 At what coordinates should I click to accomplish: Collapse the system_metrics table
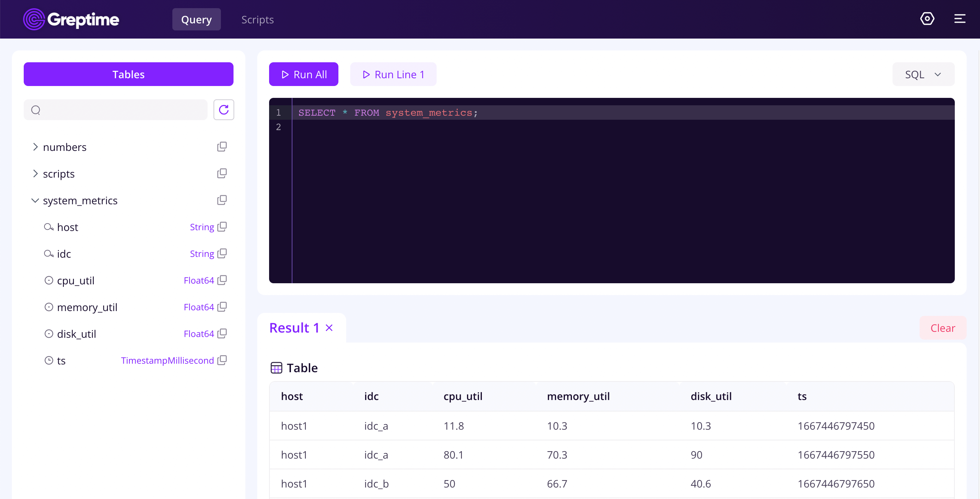pyautogui.click(x=34, y=201)
